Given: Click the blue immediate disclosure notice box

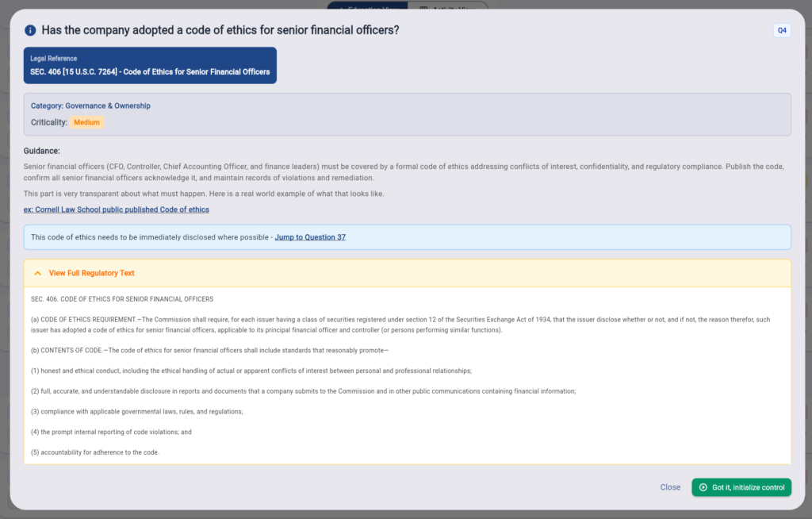Looking at the screenshot, I should [x=407, y=237].
